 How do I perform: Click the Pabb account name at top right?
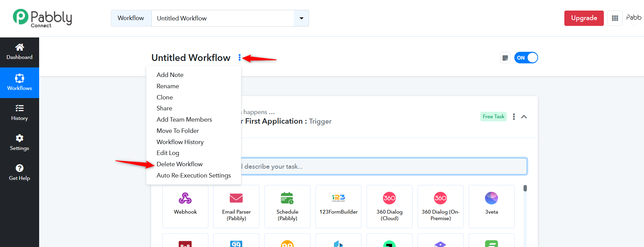point(634,17)
